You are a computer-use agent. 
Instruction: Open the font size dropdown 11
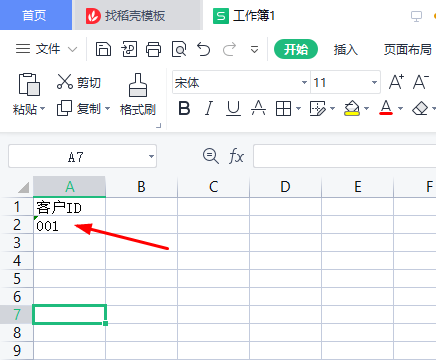point(374,82)
